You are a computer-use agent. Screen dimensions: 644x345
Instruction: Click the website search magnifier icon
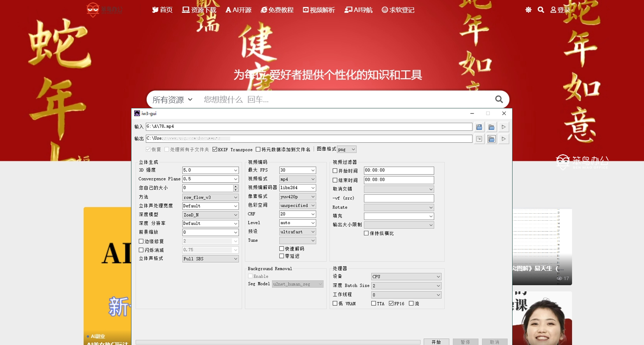tap(499, 99)
